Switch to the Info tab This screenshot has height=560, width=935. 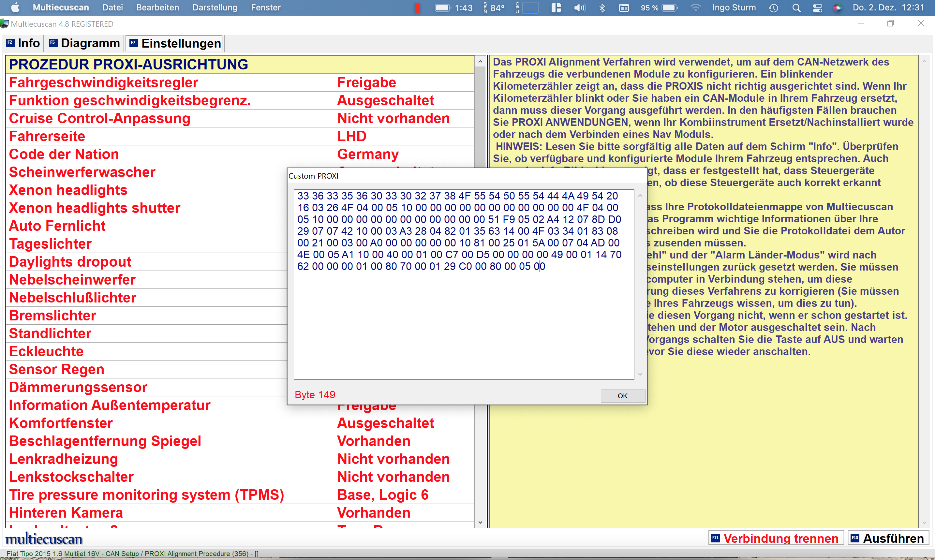(23, 43)
